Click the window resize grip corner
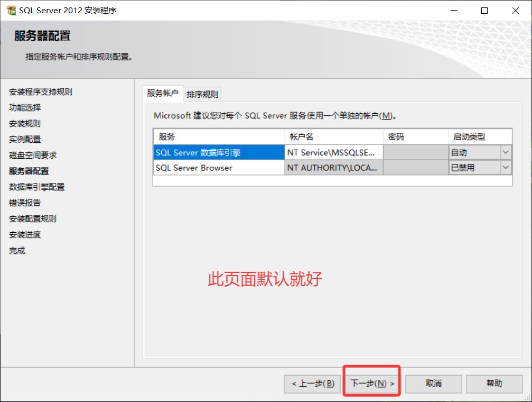The height and width of the screenshot is (402, 532). pyautogui.click(x=528, y=398)
